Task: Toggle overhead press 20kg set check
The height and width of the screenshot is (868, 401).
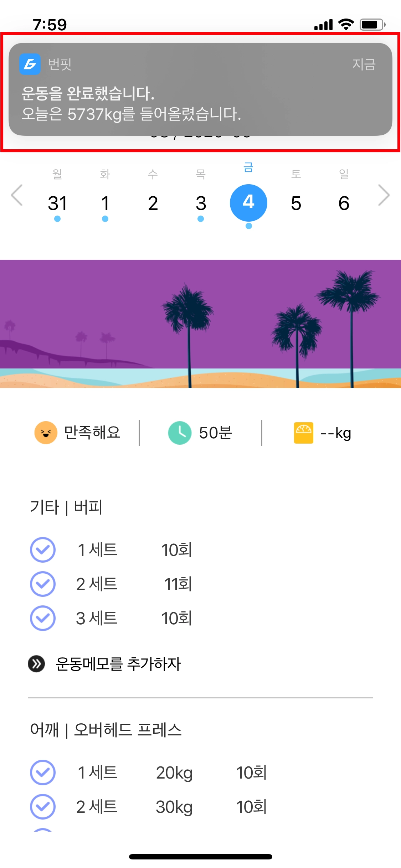Action: tap(43, 773)
